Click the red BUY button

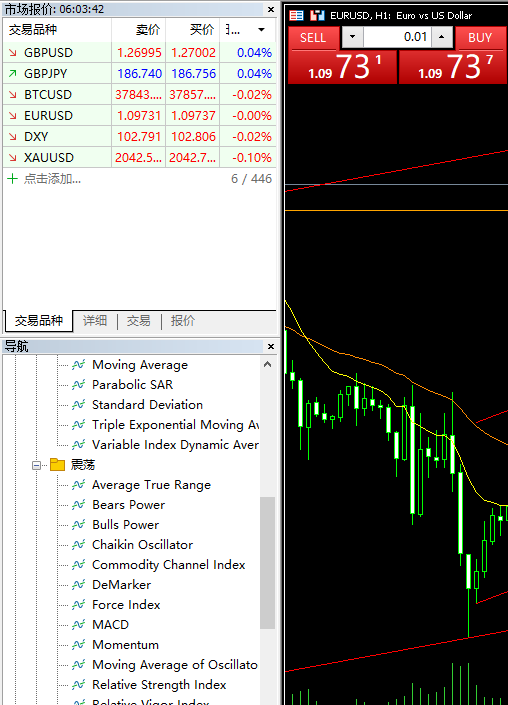pos(480,38)
